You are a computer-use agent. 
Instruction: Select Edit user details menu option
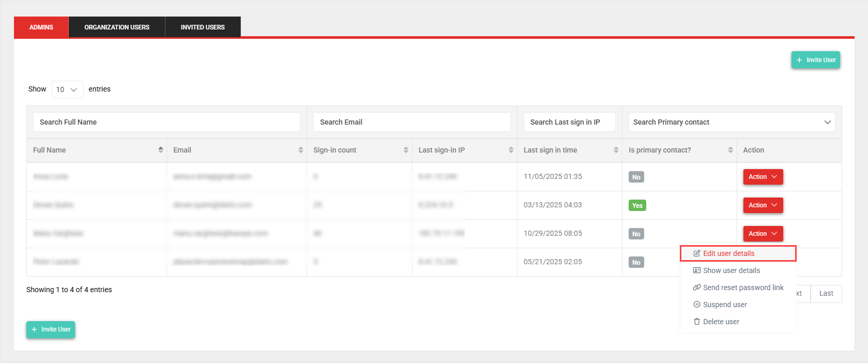coord(728,253)
